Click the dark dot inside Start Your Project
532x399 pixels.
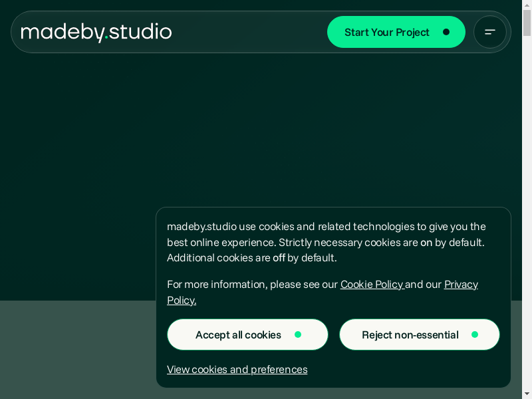point(446,32)
